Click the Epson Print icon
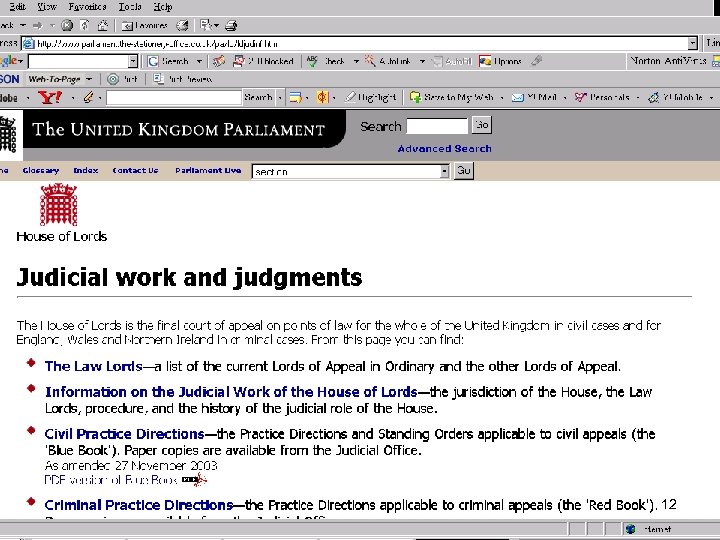 coord(113,79)
